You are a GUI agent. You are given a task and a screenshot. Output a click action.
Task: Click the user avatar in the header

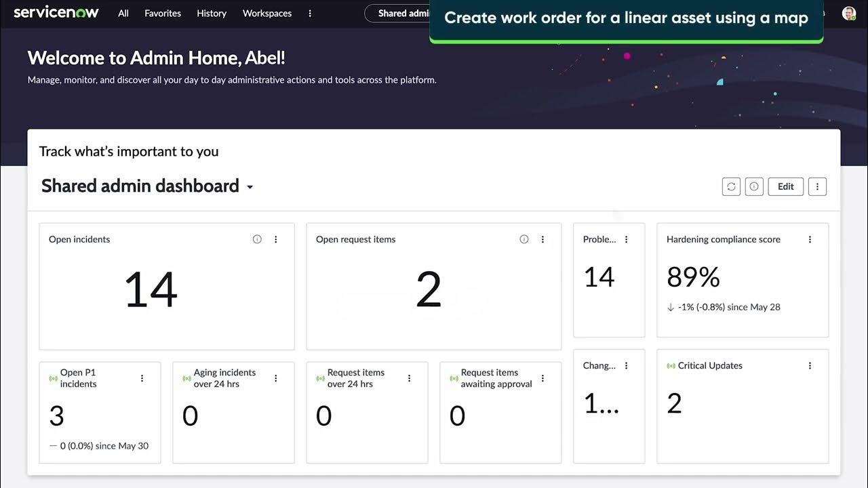848,12
